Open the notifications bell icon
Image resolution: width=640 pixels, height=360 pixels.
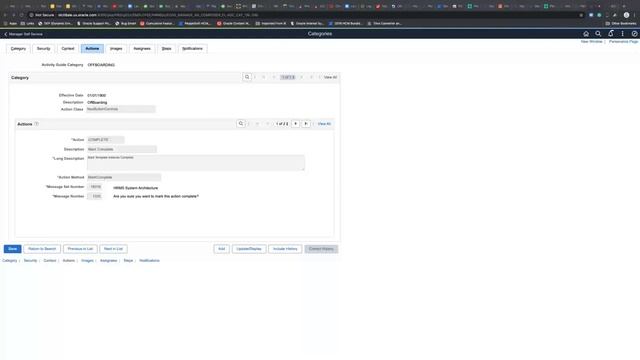pyautogui.click(x=611, y=33)
